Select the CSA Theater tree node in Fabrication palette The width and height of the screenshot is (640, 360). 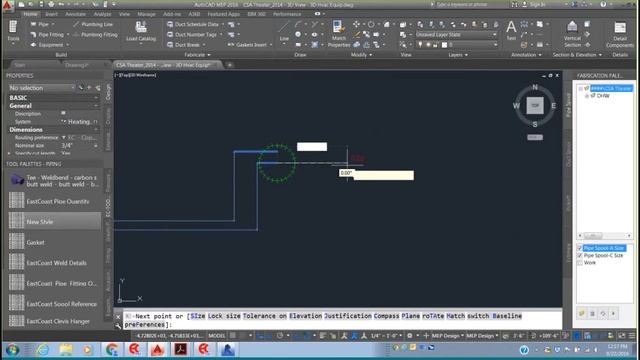point(611,88)
